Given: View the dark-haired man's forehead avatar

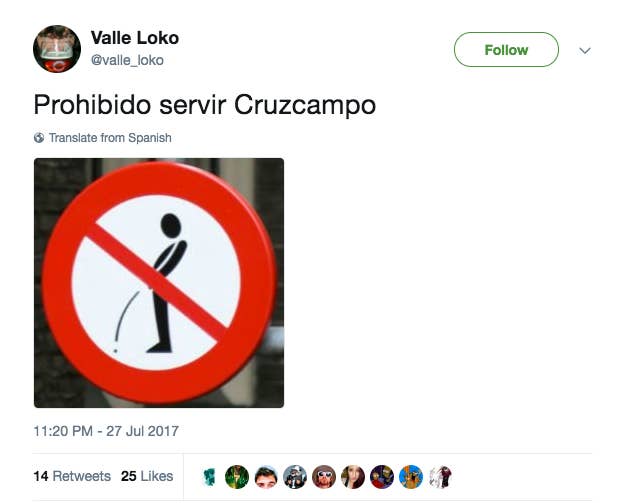Looking at the screenshot, I should (x=266, y=477).
